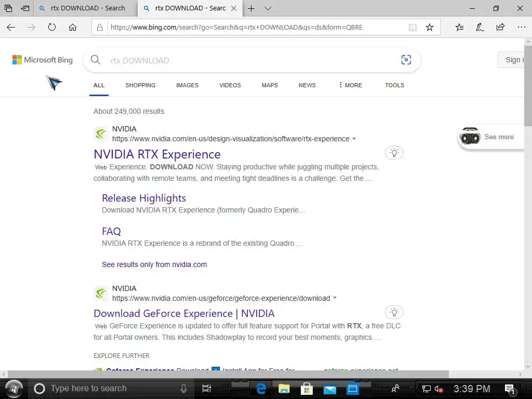
Task: Refresh the current page
Action: (x=52, y=27)
